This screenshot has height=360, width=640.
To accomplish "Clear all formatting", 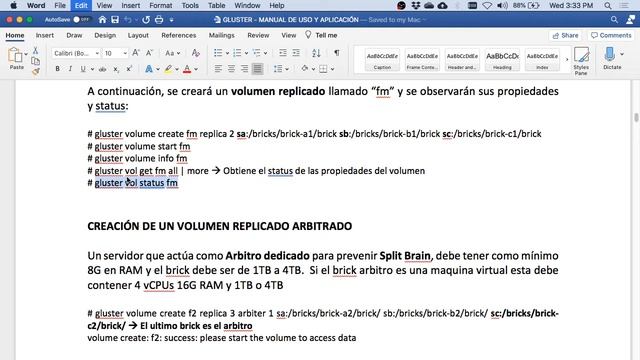I will [x=196, y=53].
